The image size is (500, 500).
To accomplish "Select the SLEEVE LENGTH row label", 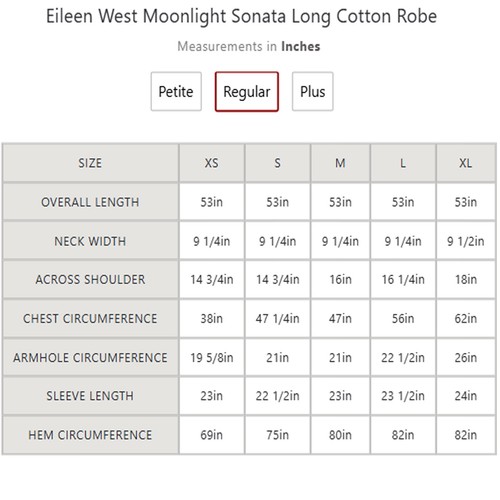I will tap(90, 396).
